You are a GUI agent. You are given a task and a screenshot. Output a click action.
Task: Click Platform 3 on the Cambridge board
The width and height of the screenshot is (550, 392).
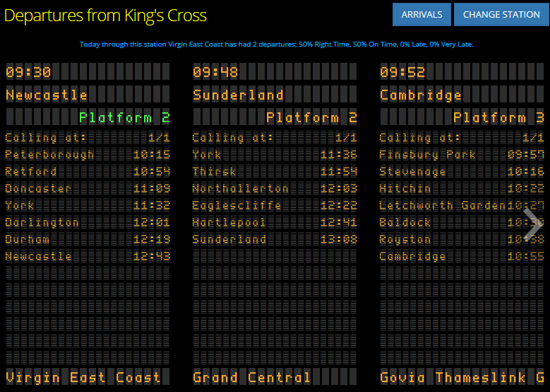click(498, 117)
